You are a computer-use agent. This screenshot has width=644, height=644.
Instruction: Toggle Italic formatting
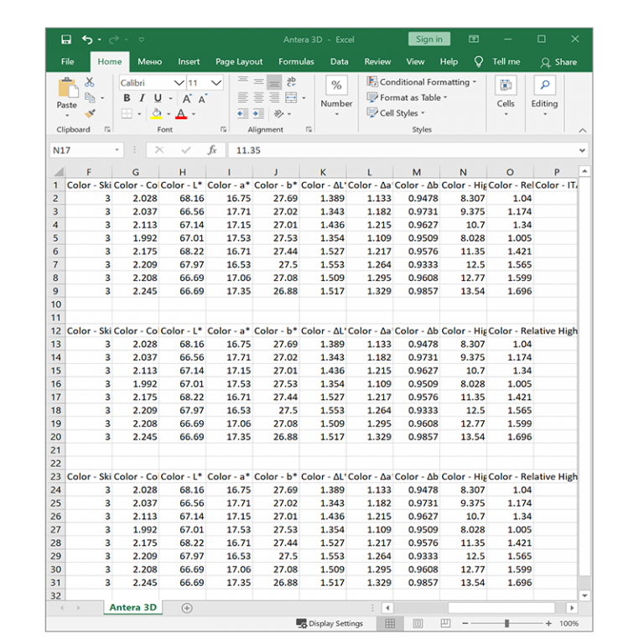142,98
